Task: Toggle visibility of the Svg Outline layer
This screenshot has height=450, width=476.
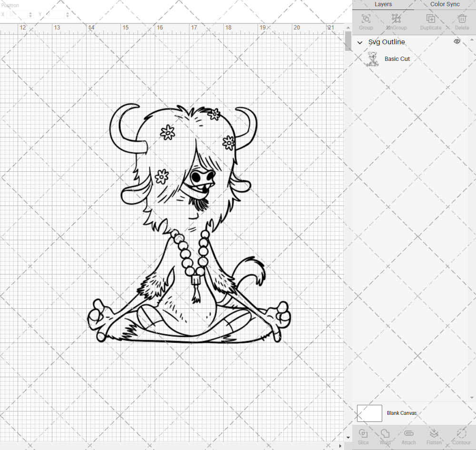Action: [456, 41]
